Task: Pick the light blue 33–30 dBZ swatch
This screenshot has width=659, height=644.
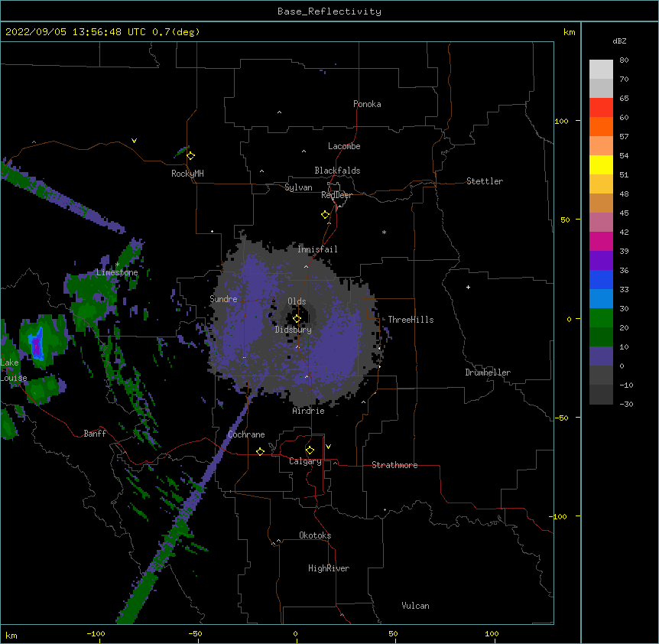Action: click(x=601, y=299)
